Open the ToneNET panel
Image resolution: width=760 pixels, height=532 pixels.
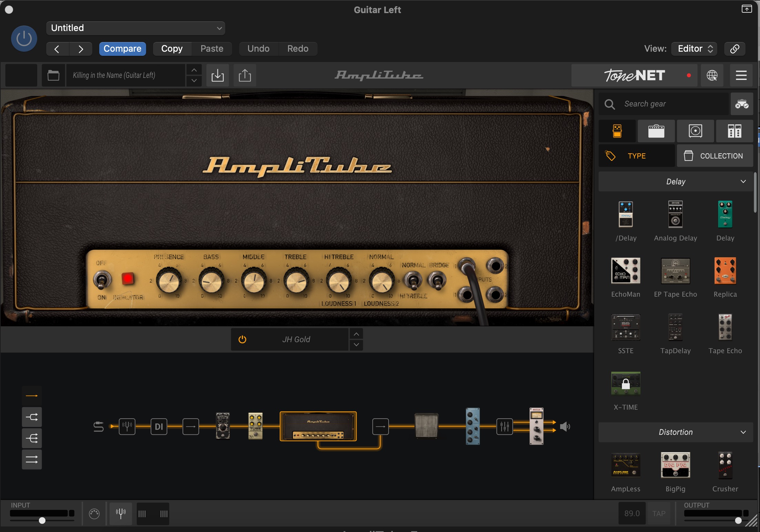click(634, 75)
